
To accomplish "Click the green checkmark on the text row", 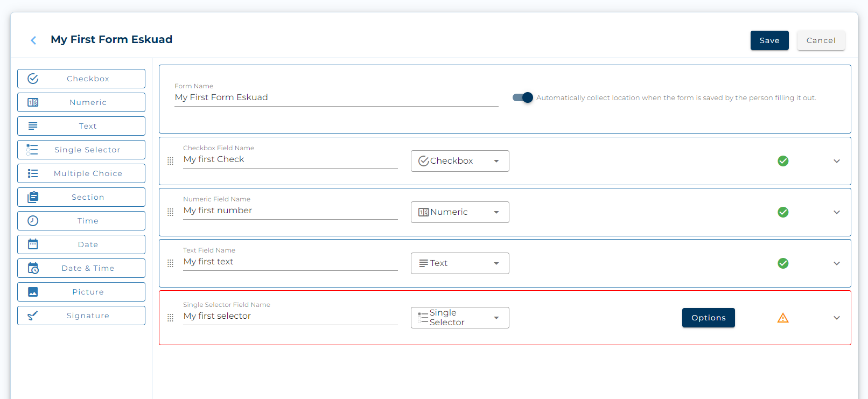I will pos(783,263).
